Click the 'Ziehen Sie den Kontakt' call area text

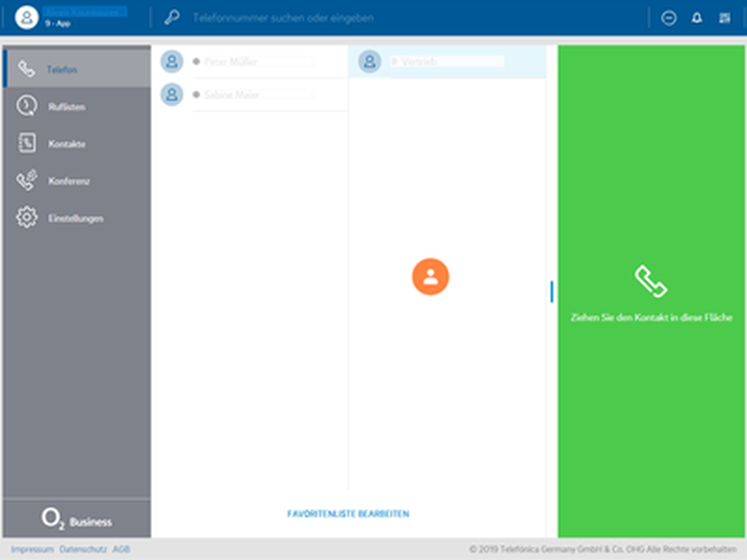click(x=651, y=317)
